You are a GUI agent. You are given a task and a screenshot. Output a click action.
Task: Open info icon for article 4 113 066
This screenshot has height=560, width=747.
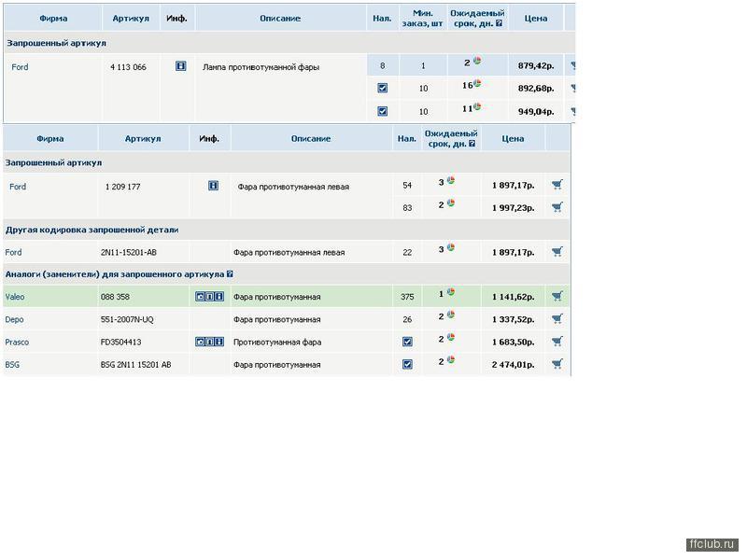[180, 66]
